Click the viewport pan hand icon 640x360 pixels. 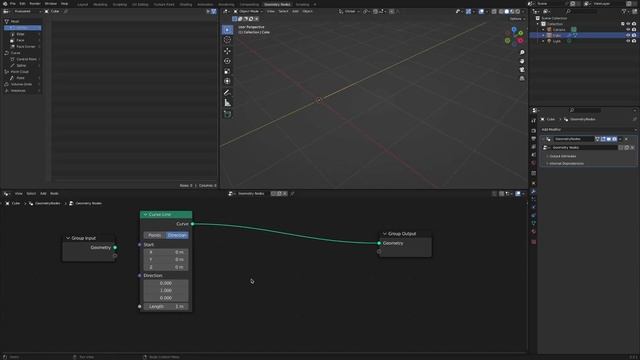pos(522,61)
